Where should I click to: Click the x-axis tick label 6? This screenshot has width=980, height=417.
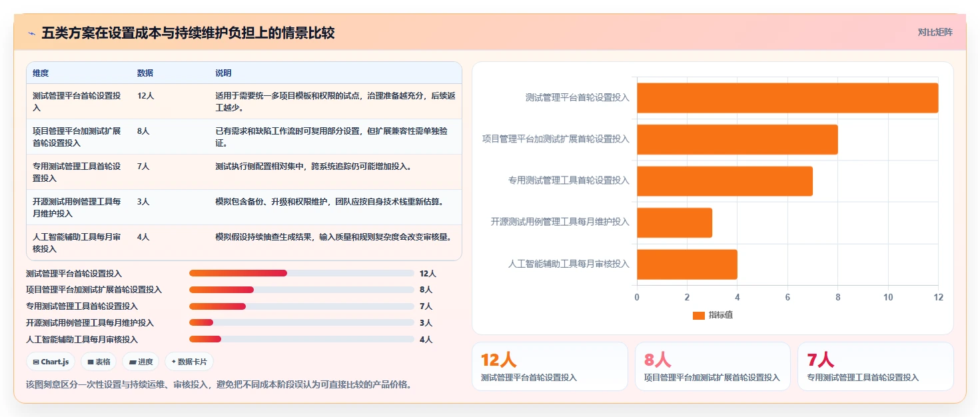click(787, 298)
